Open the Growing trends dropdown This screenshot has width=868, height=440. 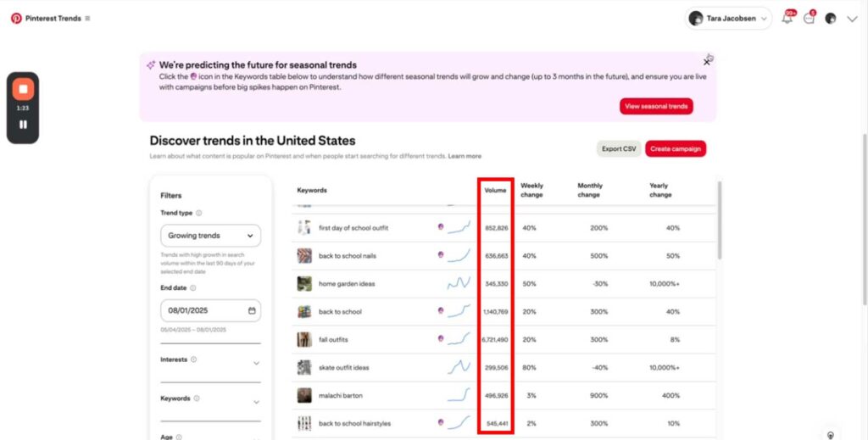click(210, 236)
